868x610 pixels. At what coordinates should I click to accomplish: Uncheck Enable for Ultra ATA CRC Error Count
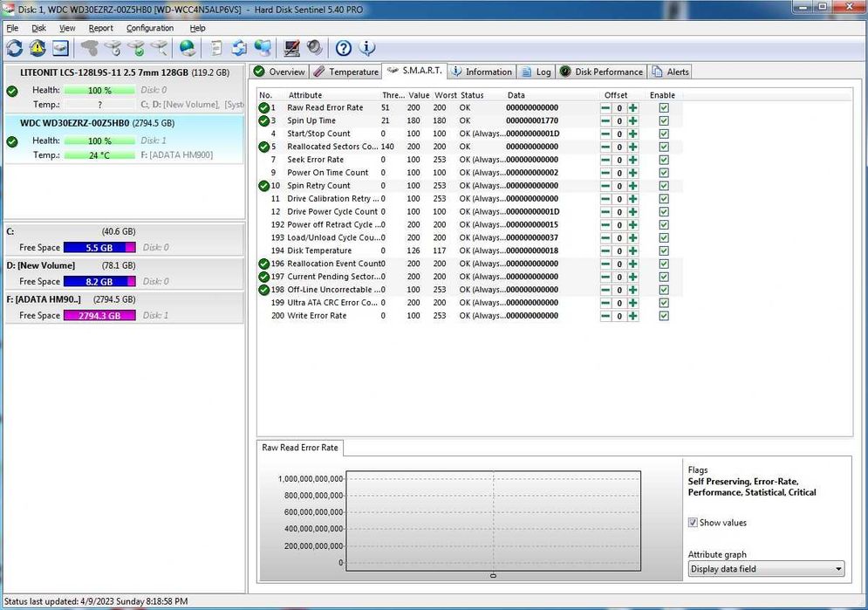tap(664, 303)
